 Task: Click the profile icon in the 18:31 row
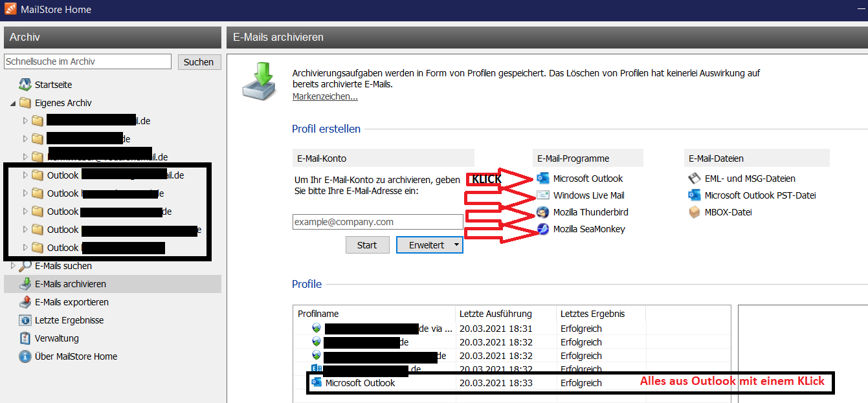317,329
